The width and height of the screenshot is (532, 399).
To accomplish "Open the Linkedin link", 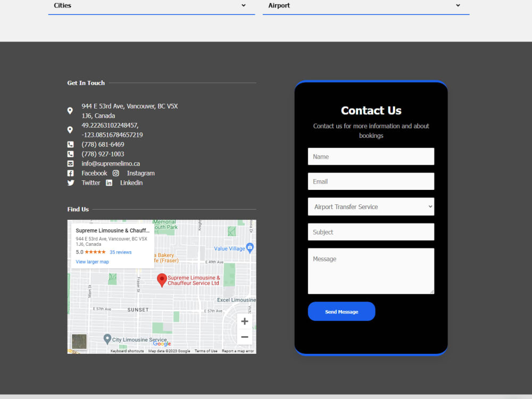I will click(131, 183).
